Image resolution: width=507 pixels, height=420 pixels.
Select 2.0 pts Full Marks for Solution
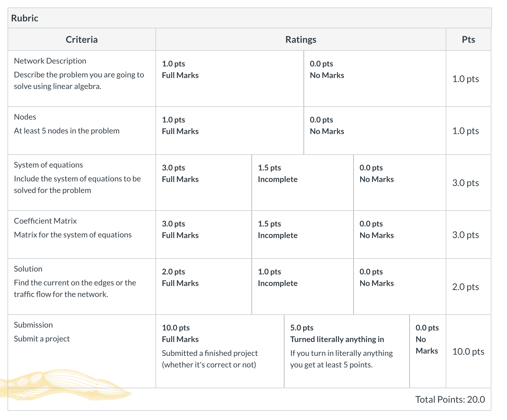pos(204,287)
